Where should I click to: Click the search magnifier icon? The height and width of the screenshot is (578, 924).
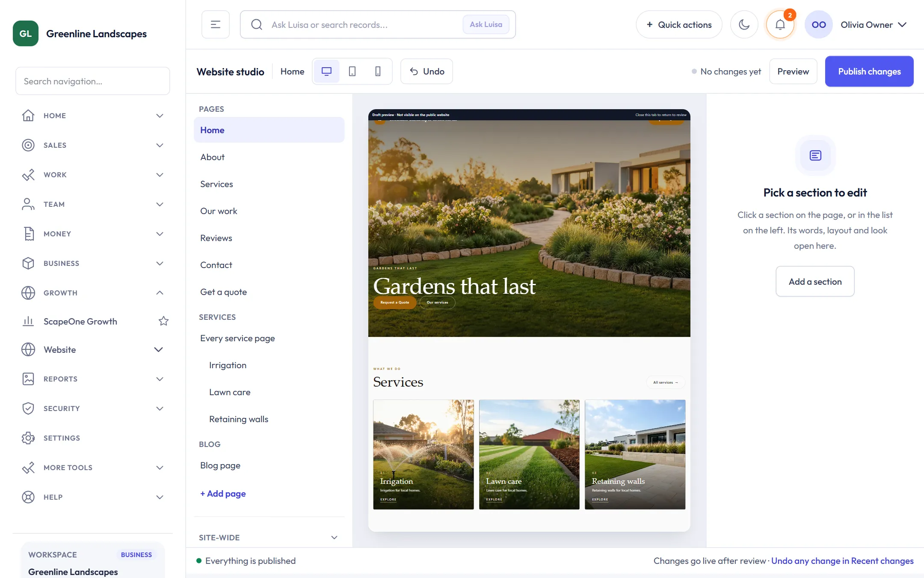(257, 24)
